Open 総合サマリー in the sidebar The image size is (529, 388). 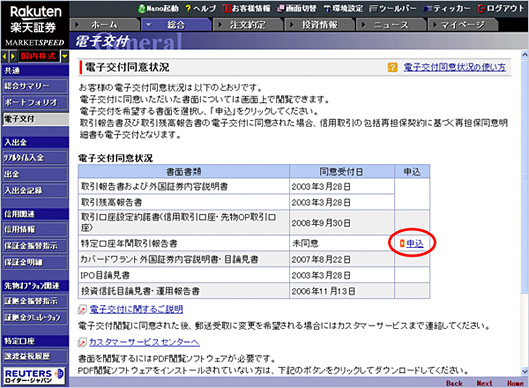(x=35, y=86)
